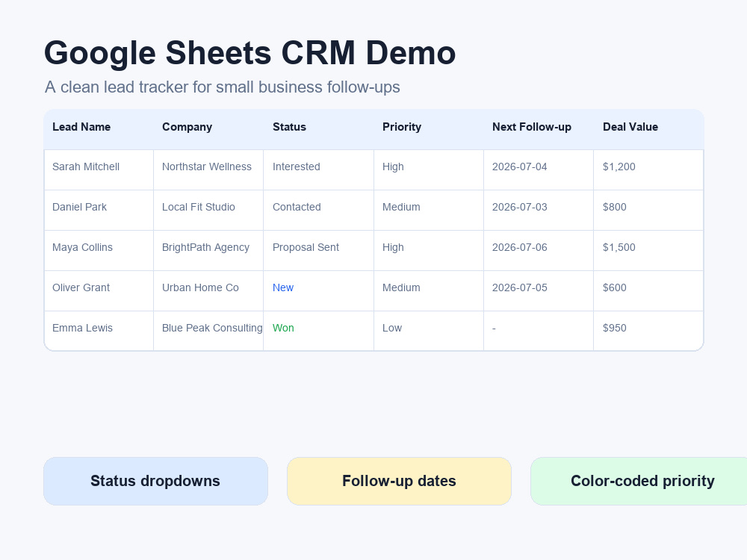The width and height of the screenshot is (747, 560).
Task: Select the Proposal Sent status cell
Action: click(318, 250)
